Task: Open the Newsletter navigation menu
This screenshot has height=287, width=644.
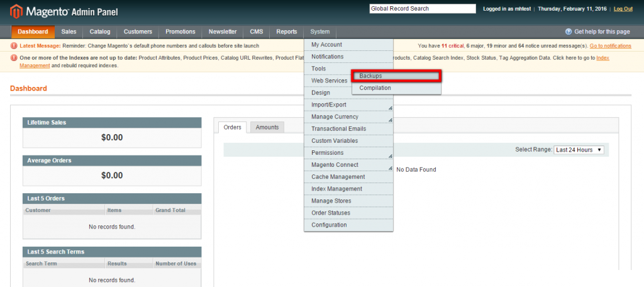Action: point(223,31)
